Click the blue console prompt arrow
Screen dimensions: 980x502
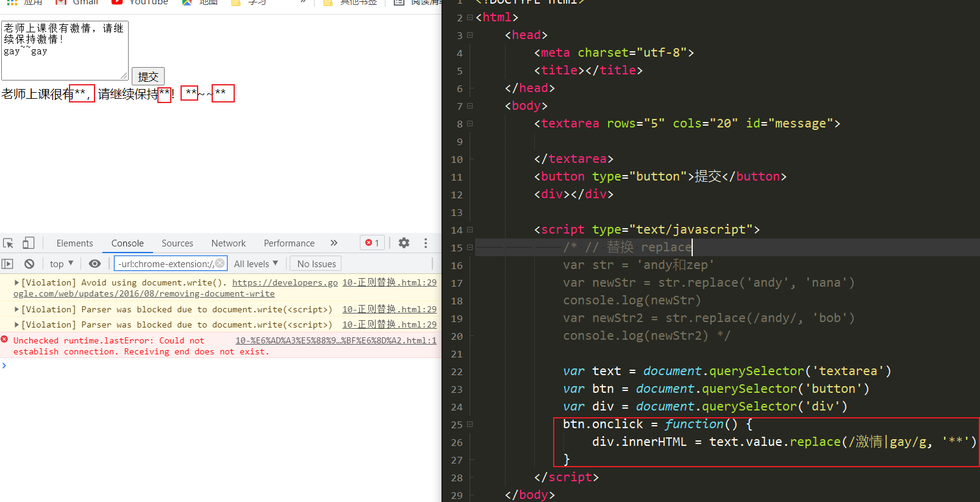click(x=4, y=365)
